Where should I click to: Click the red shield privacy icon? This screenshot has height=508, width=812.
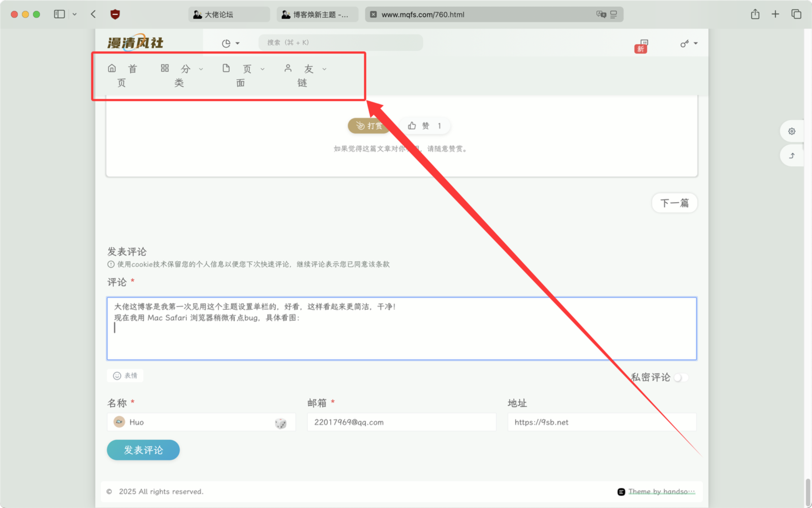click(x=115, y=14)
